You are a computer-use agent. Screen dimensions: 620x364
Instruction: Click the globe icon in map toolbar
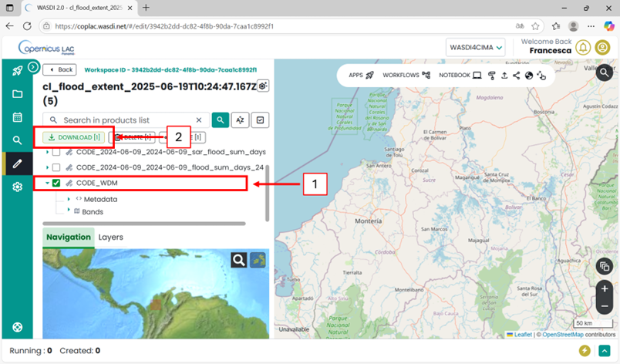coord(529,76)
